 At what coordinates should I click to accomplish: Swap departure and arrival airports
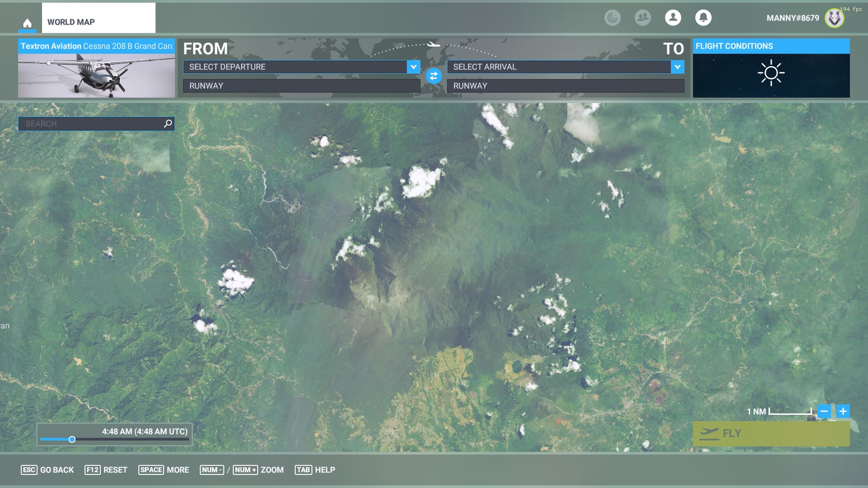[x=434, y=76]
